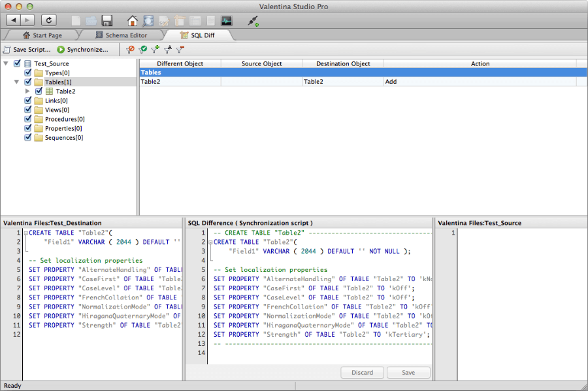Toggle the Table2 checkbox in tree
Viewport: 588px width, 391px height.
[39, 92]
